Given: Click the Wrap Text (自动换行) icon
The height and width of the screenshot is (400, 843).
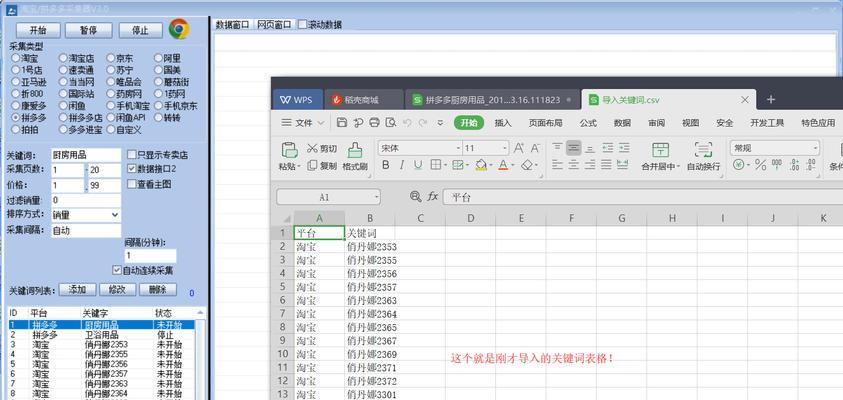Looking at the screenshot, I should [703, 150].
